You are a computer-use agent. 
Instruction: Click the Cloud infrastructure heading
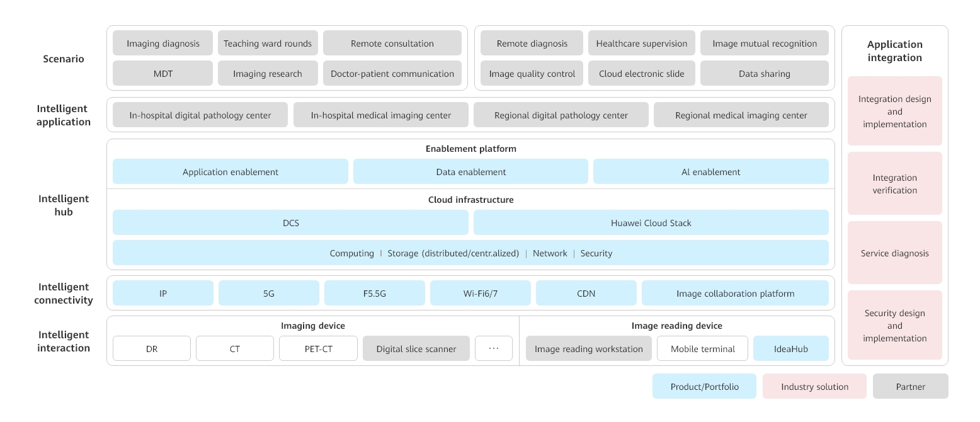pyautogui.click(x=471, y=200)
